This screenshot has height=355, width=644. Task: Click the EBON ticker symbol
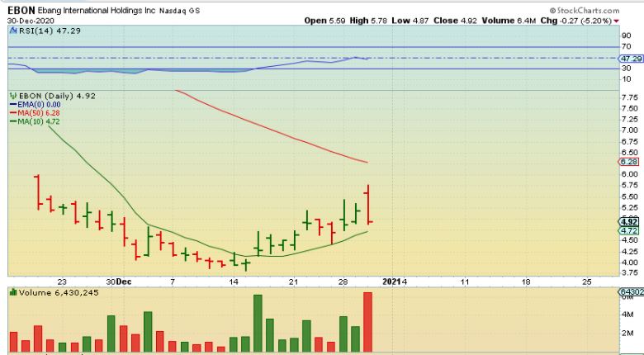21,10
